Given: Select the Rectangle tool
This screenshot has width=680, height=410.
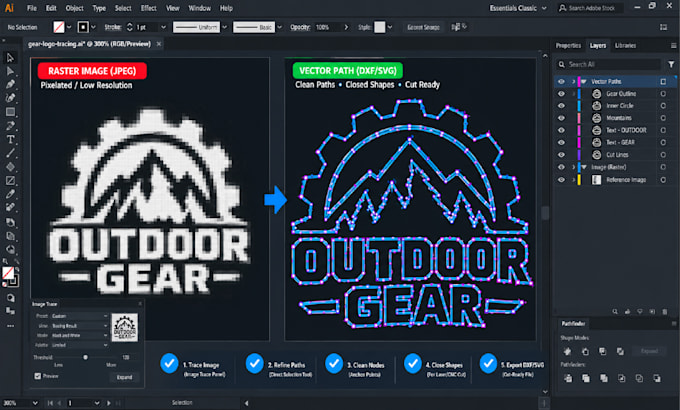Looking at the screenshot, I should click(x=10, y=112).
